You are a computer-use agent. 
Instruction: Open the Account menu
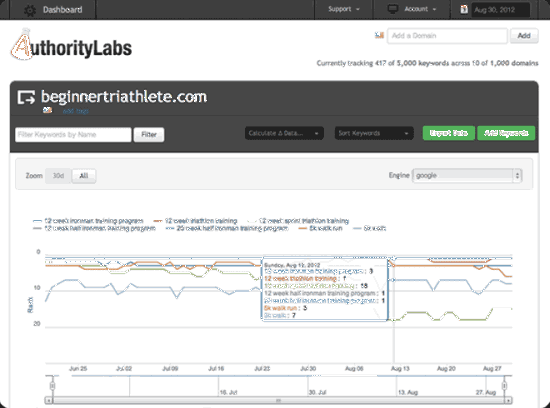tap(420, 9)
